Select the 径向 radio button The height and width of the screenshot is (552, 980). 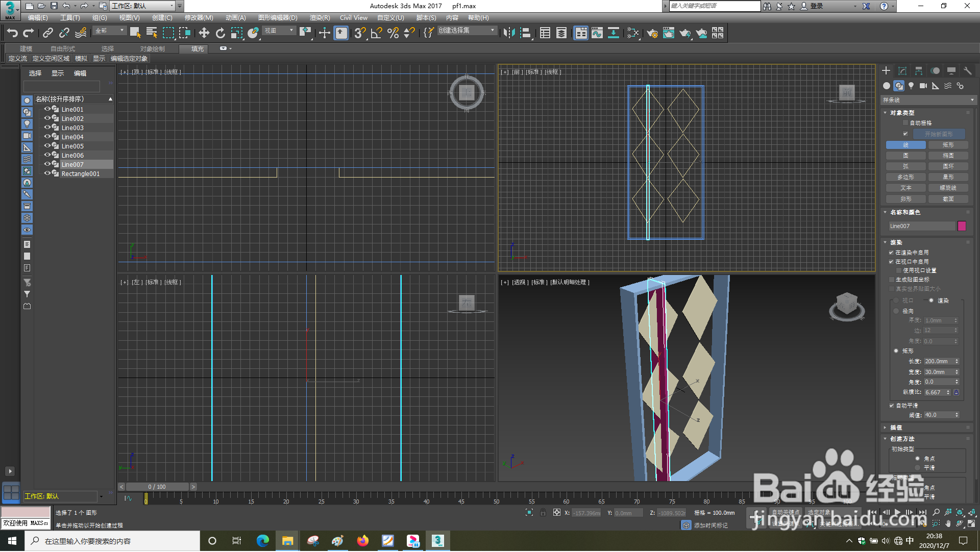(896, 311)
